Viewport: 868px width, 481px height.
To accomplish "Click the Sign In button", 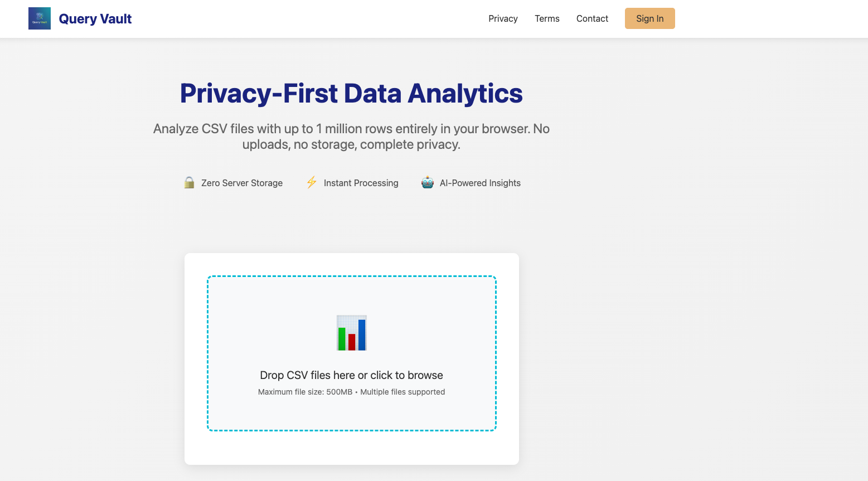I will click(x=649, y=18).
